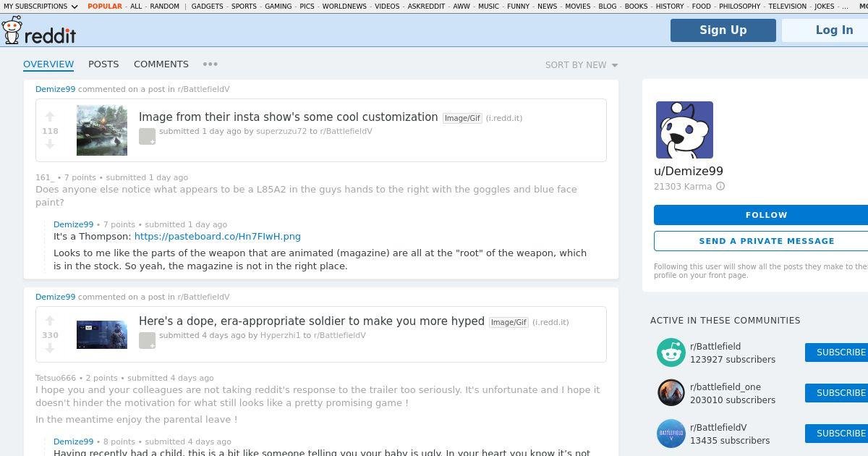This screenshot has height=456, width=868.
Task: Open the insta customization post title
Action: [289, 117]
